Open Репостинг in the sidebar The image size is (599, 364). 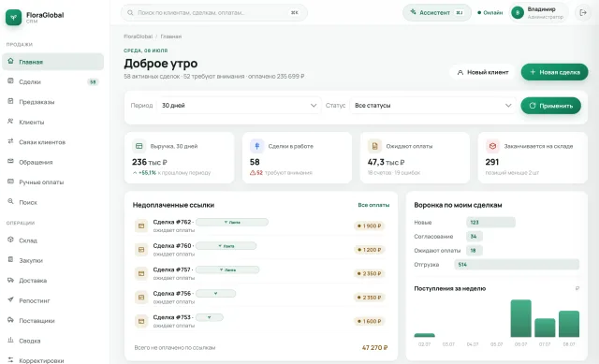tap(52, 300)
